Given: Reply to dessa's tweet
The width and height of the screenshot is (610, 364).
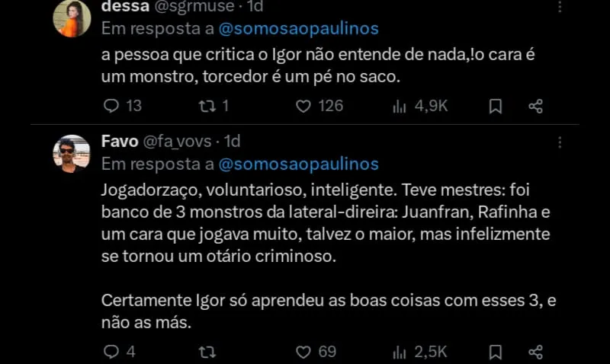Looking at the screenshot, I should click(111, 106).
